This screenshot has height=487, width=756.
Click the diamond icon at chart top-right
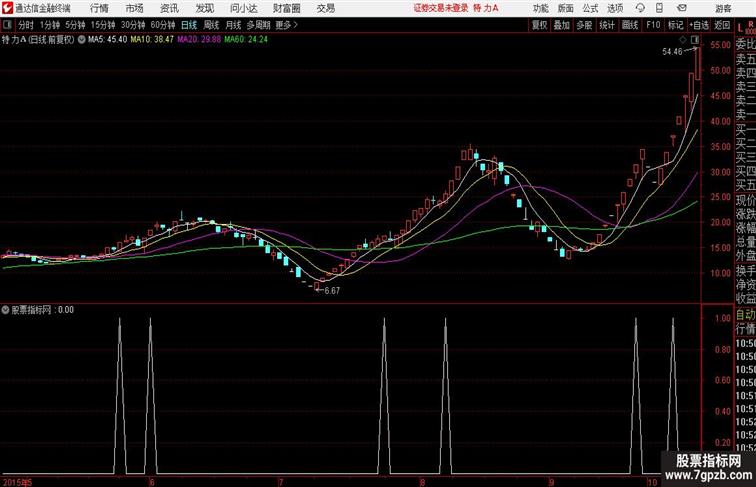coord(683,39)
